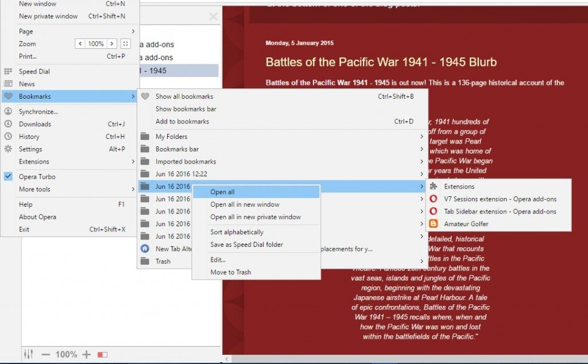Select About Opera

coord(69,216)
